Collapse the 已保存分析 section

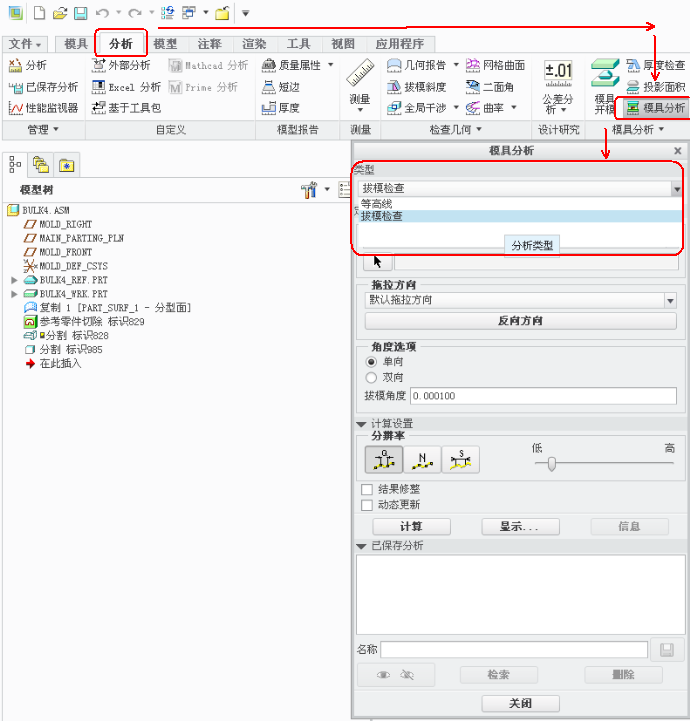click(361, 546)
